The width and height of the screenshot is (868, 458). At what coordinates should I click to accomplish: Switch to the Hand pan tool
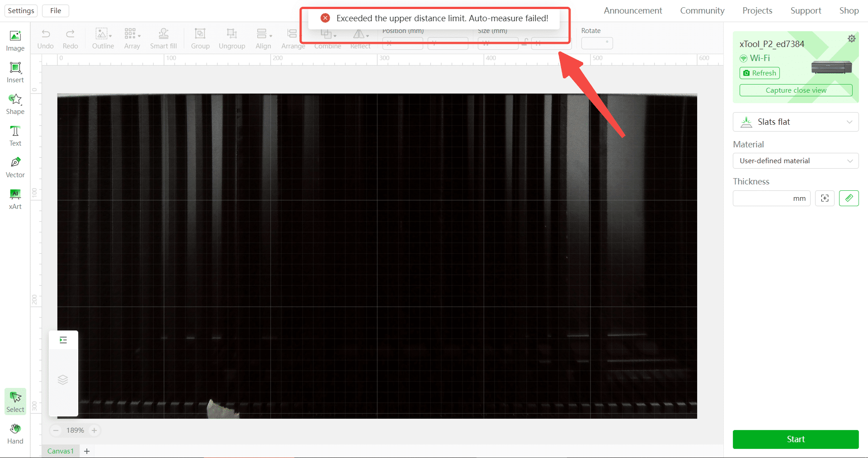[15, 434]
